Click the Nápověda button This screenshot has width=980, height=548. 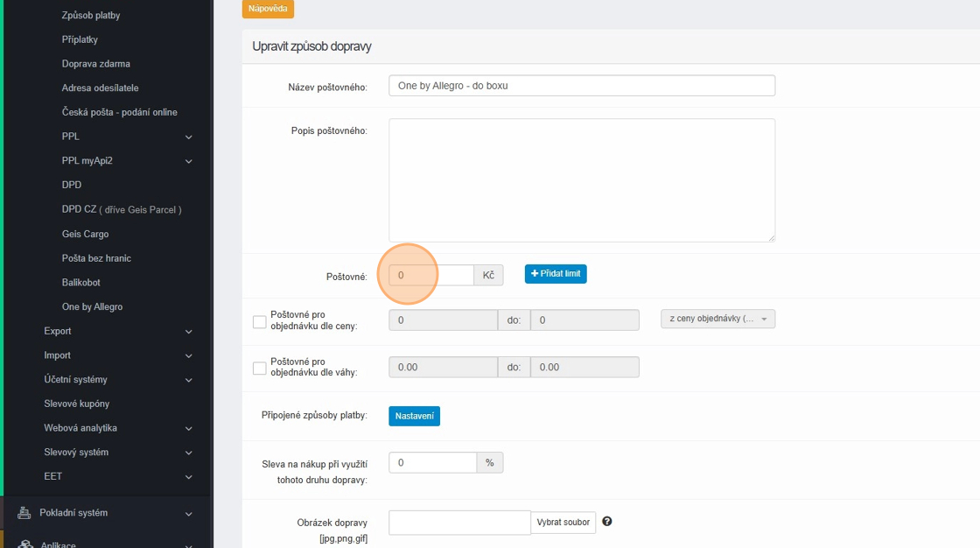tap(268, 9)
